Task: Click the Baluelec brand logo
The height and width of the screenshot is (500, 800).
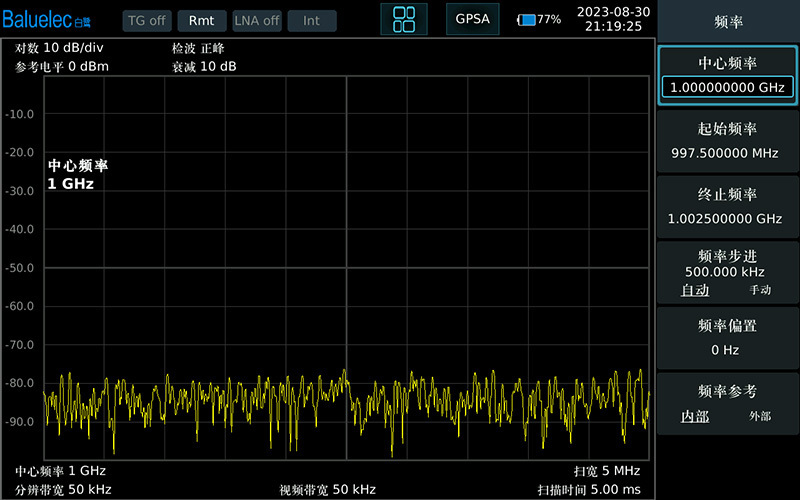Action: tap(46, 20)
